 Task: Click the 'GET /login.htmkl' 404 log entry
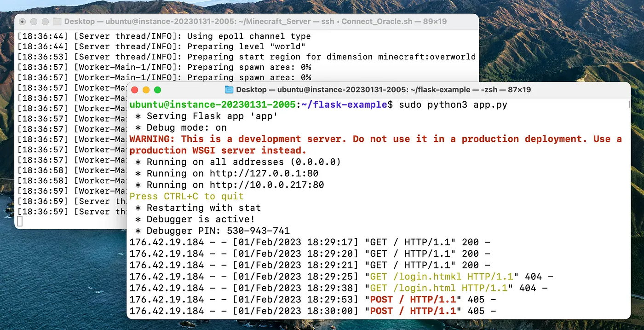click(x=341, y=277)
